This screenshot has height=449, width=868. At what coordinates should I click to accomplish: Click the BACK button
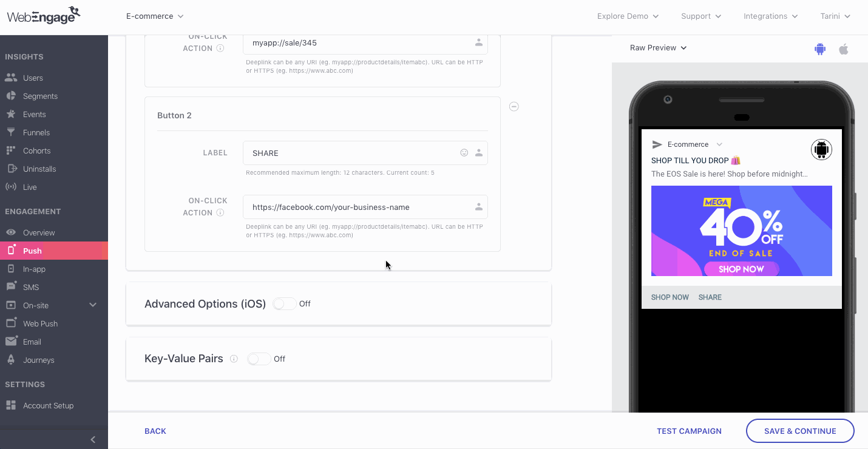click(155, 431)
